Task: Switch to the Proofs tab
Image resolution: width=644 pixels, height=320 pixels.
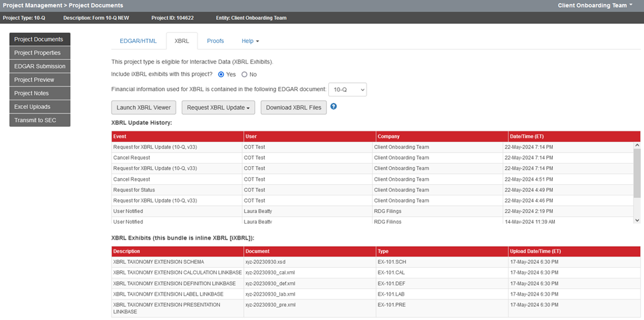Action: click(215, 41)
